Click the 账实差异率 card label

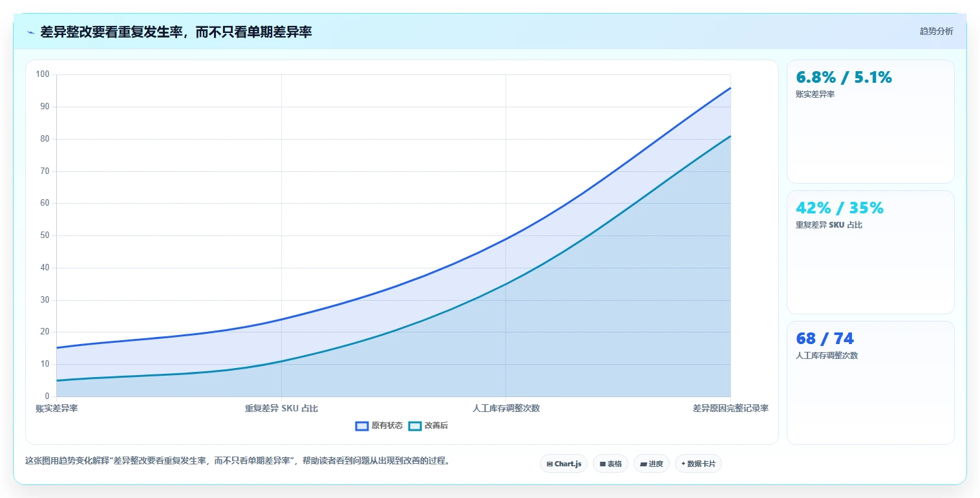tap(815, 94)
